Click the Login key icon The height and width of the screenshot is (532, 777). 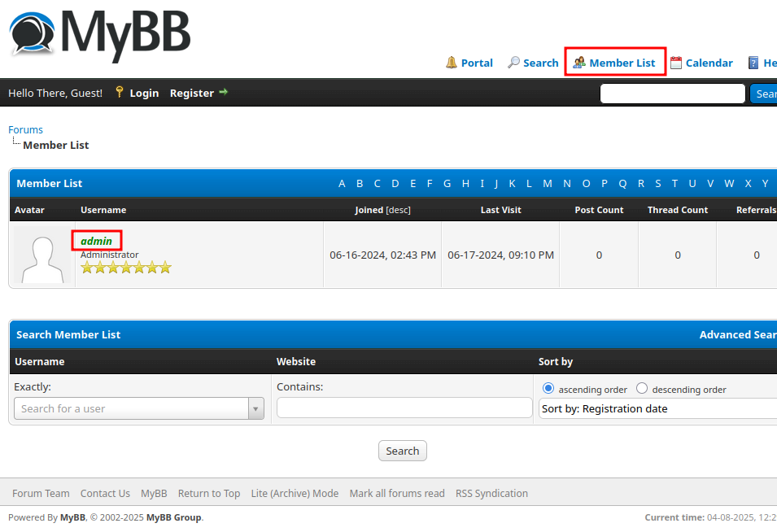tap(120, 92)
